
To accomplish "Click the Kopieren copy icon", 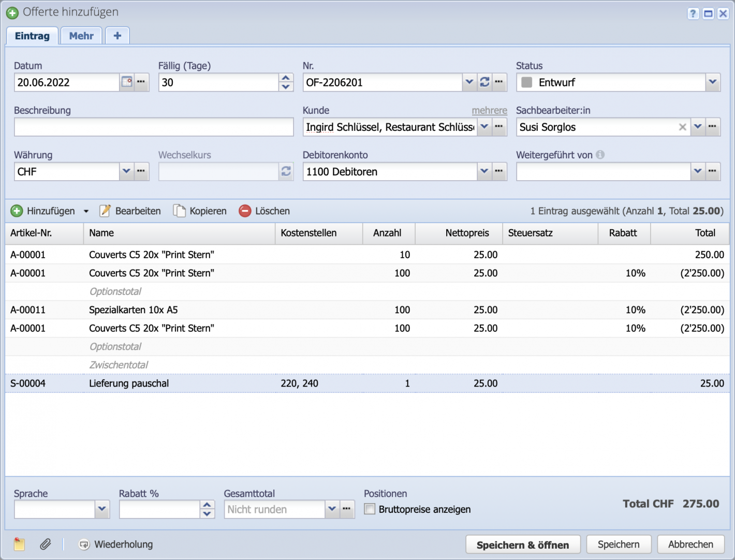I will [x=180, y=211].
